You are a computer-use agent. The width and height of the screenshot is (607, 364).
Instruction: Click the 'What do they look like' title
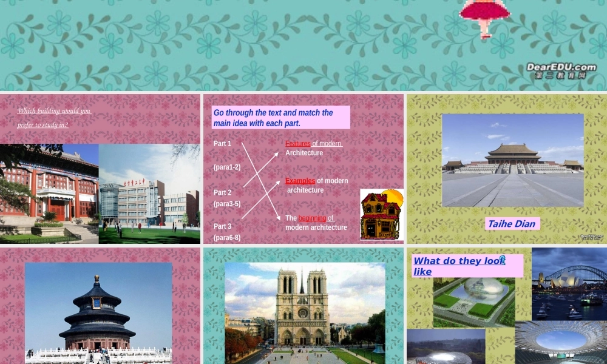[x=467, y=266]
